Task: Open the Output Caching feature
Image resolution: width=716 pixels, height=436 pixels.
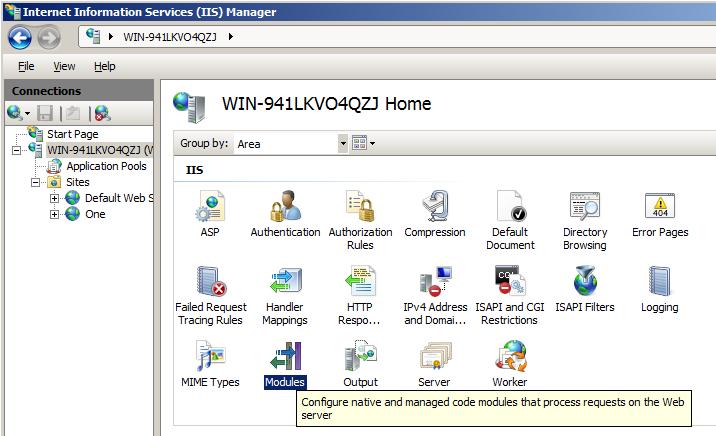Action: [360, 364]
